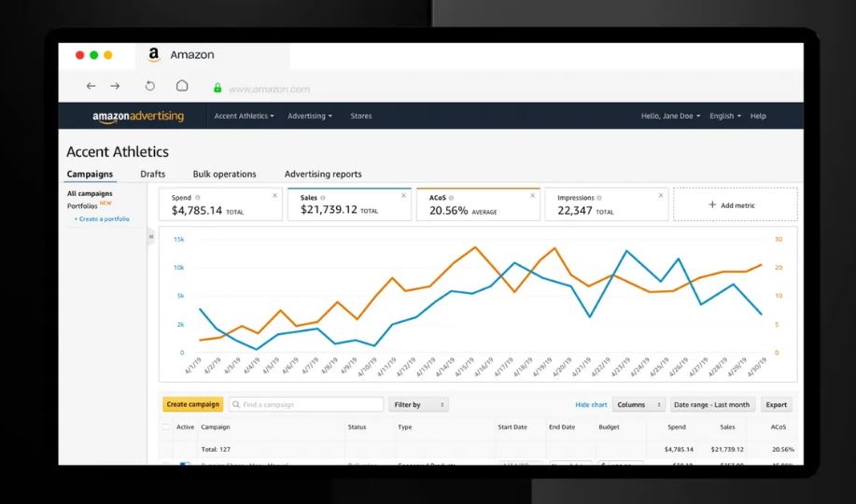
Task: Sort by the Type column header
Action: click(x=404, y=427)
